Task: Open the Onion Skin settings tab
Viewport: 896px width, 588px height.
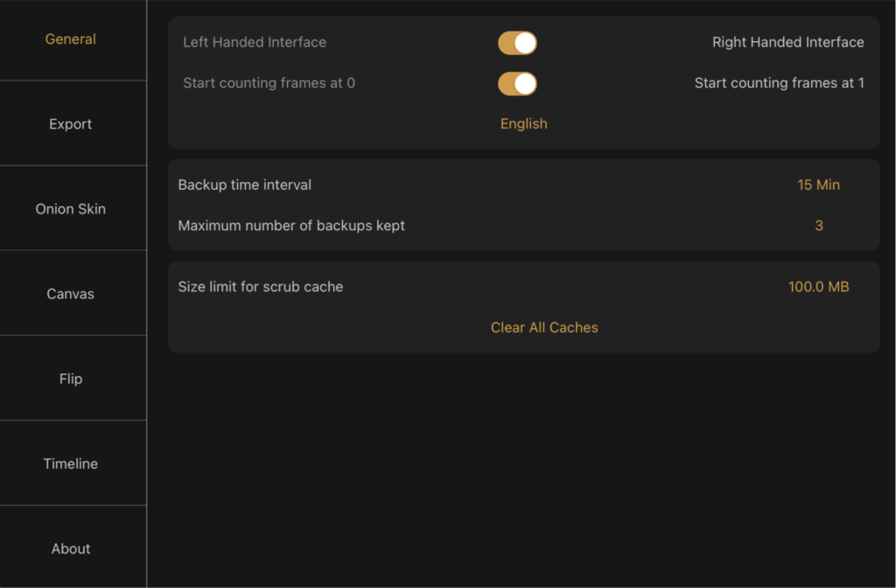Action: [x=71, y=208]
